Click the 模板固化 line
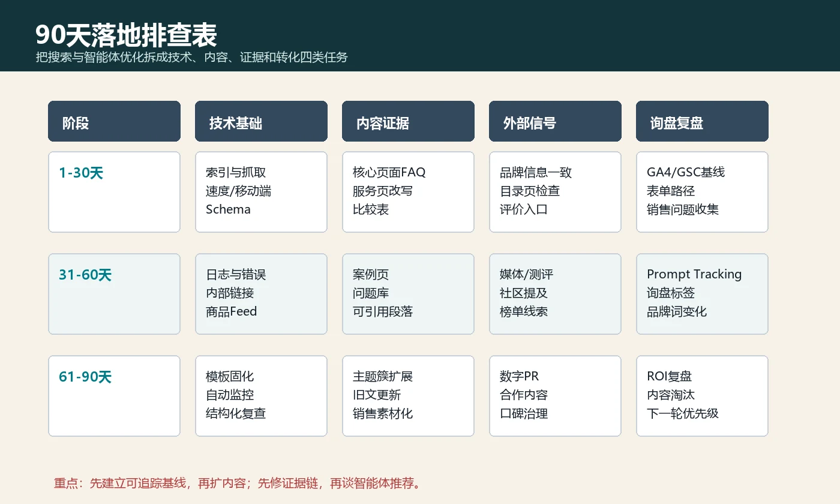Screen dimensions: 840x504 (x=230, y=376)
